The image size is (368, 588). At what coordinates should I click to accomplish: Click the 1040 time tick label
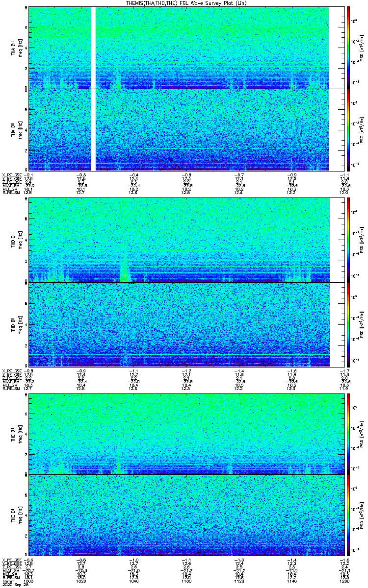pyautogui.click(x=133, y=581)
